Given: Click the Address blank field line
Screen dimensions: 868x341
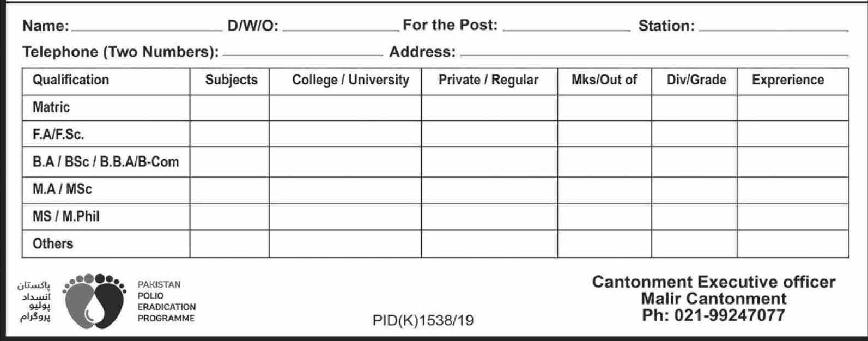Looking at the screenshot, I should (654, 53).
